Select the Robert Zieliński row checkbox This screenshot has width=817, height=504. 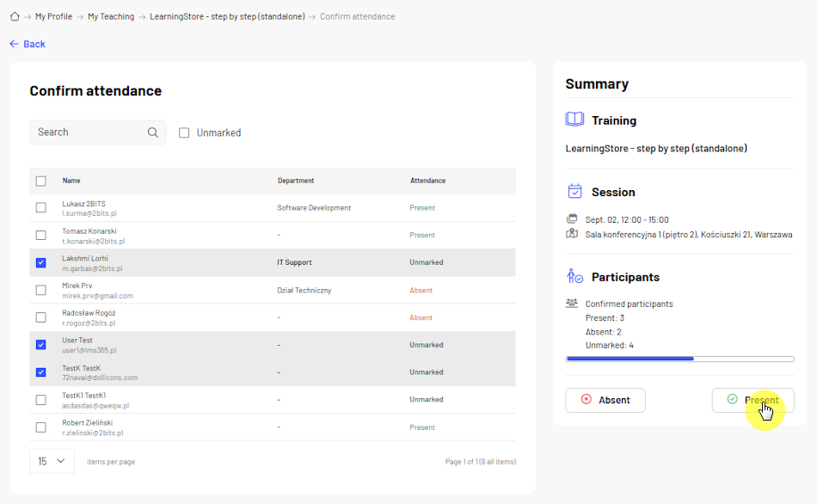(40, 427)
